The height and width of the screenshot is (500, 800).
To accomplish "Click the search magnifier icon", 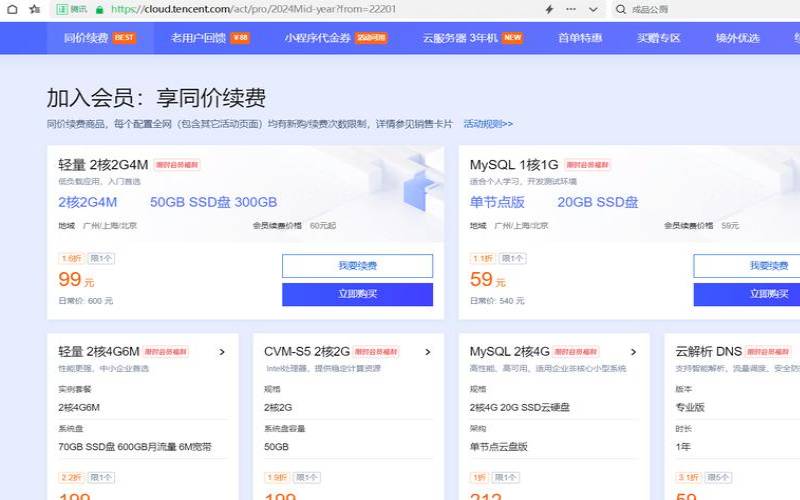I will [x=620, y=9].
